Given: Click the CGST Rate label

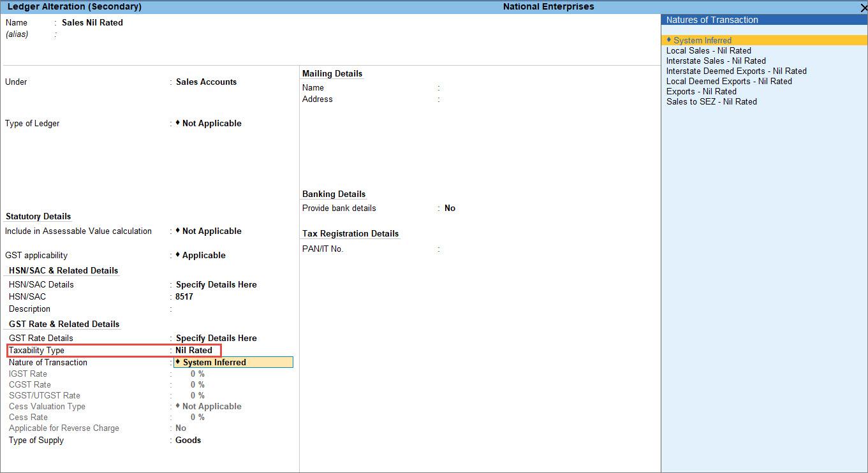Looking at the screenshot, I should [30, 384].
